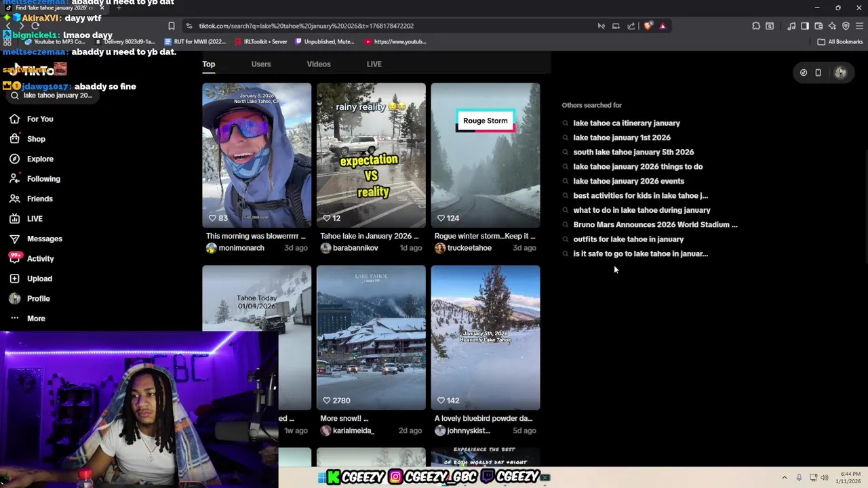Click the browser back arrow

point(8,26)
